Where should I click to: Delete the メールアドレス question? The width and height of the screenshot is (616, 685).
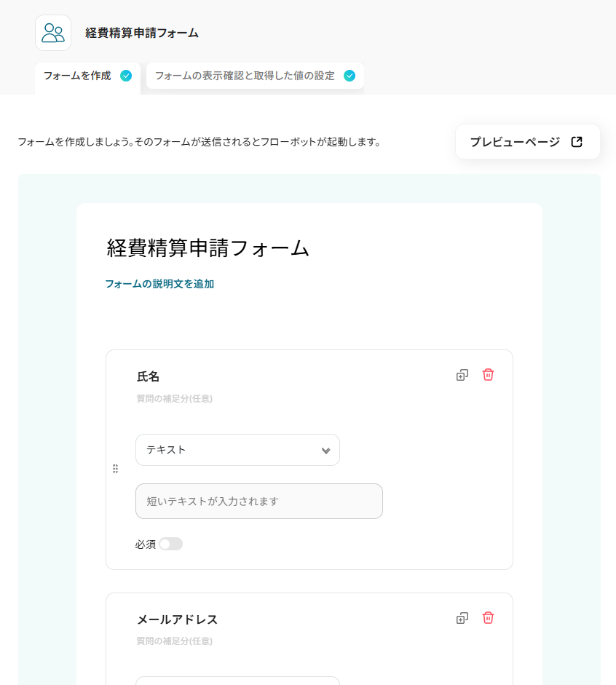click(488, 618)
